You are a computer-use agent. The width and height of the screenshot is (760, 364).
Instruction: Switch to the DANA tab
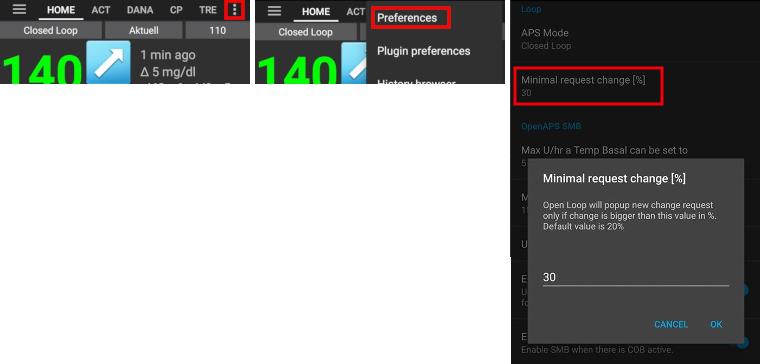click(140, 10)
